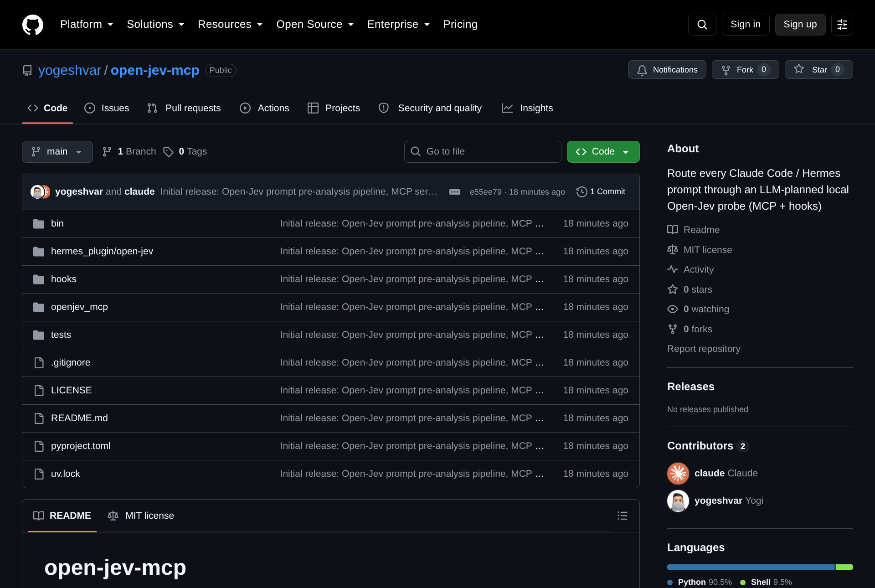Expand commit message ellipsis button
The image size is (875, 588).
(x=455, y=192)
